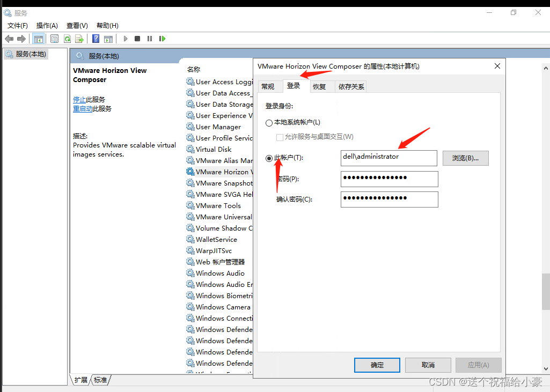550x392 pixels.
Task: Open the 查看(V) menu
Action: tap(77, 26)
